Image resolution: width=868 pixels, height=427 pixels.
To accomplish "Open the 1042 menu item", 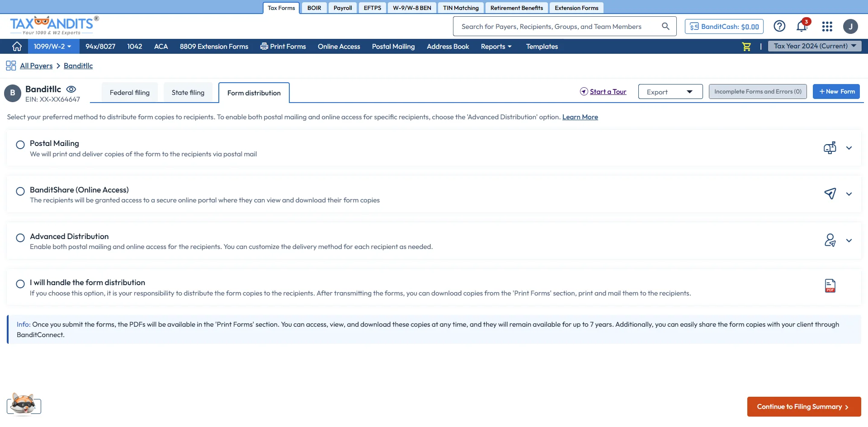I will 135,47.
